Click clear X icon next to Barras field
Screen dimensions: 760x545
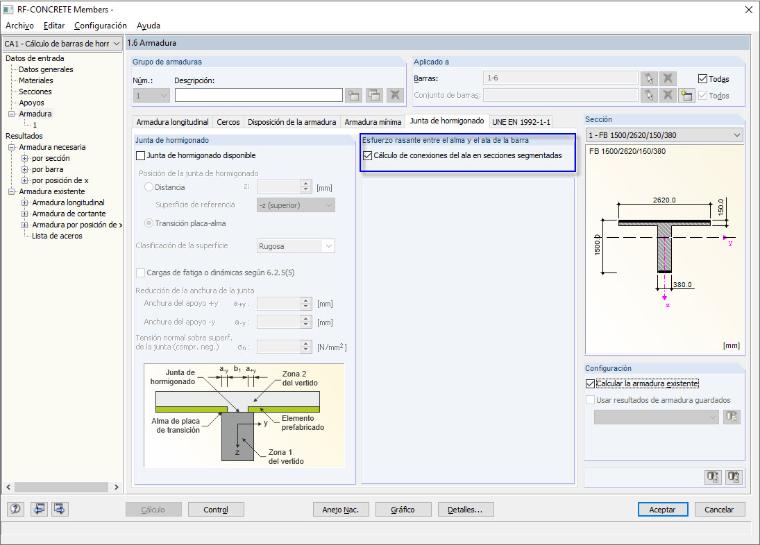(668, 78)
